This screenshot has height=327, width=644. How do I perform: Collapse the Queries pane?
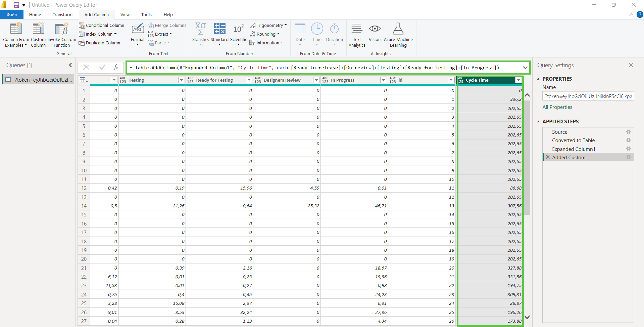[x=70, y=65]
